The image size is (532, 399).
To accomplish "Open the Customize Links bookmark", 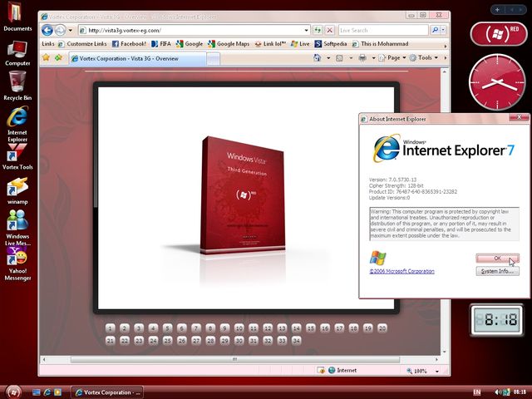I will (x=82, y=44).
